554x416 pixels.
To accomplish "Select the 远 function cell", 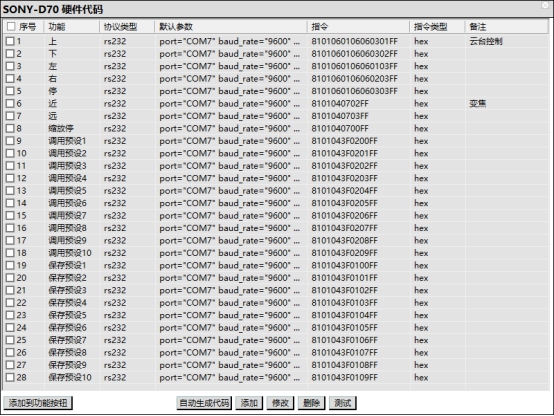I will coord(53,116).
